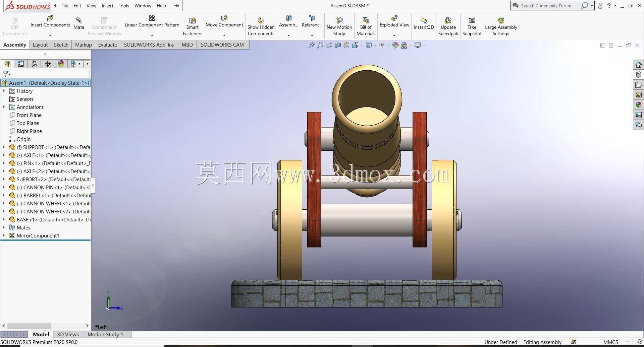Click the tree filter funnel icon

tap(6, 74)
